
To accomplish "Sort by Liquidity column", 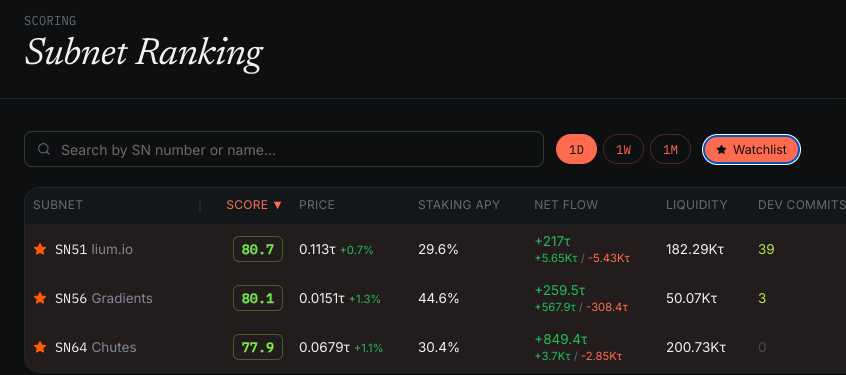I will [x=697, y=205].
